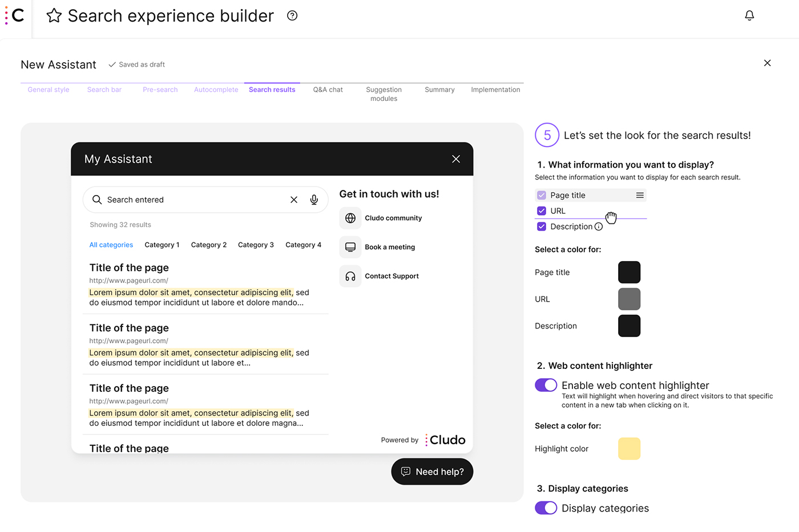Close the My Assistant preview window
The width and height of the screenshot is (799, 532).
pos(456,159)
